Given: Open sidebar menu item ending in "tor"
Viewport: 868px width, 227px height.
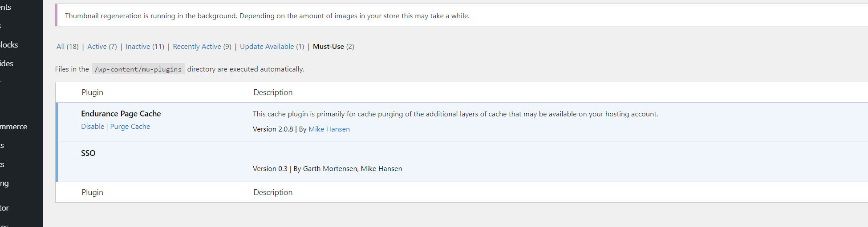Looking at the screenshot, I should coord(4,208).
